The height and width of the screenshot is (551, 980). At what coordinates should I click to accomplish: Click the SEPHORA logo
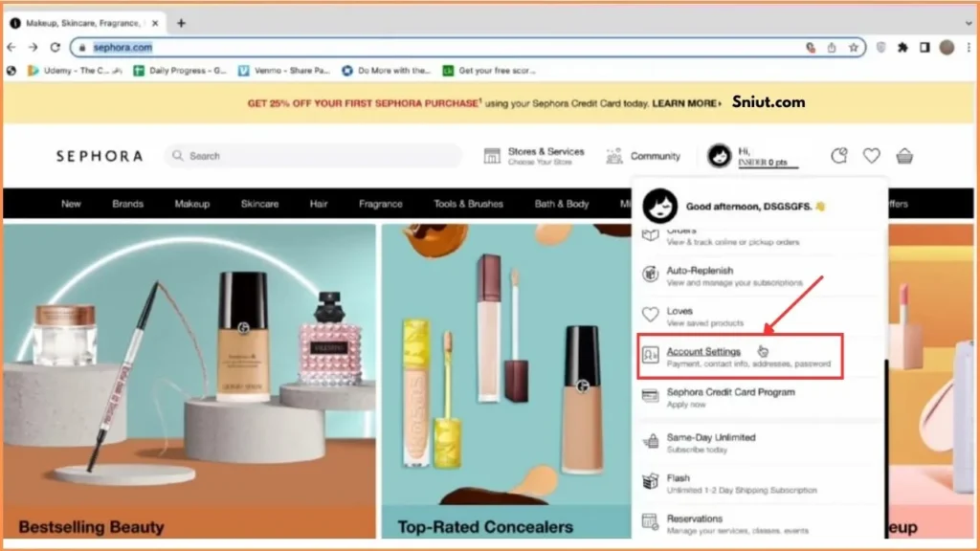[100, 156]
